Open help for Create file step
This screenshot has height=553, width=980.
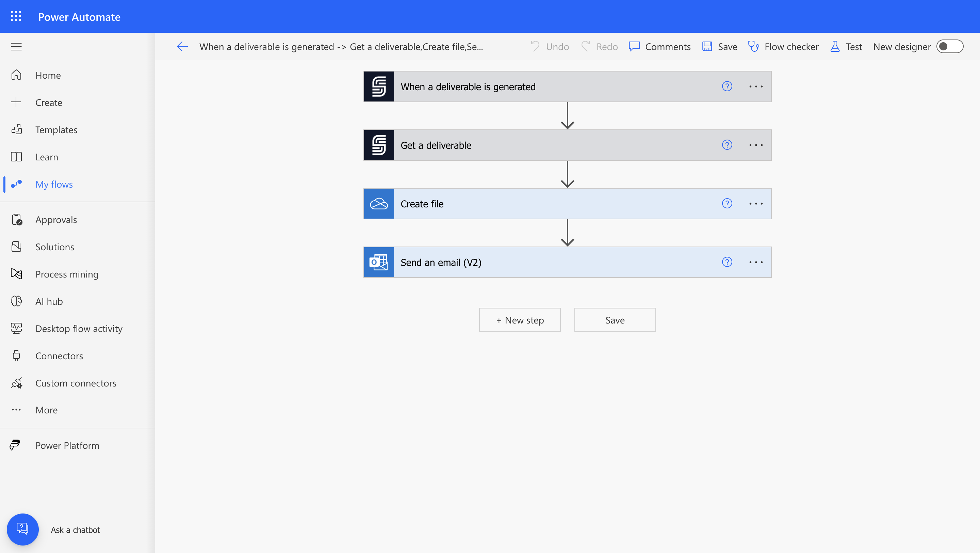[x=726, y=204]
